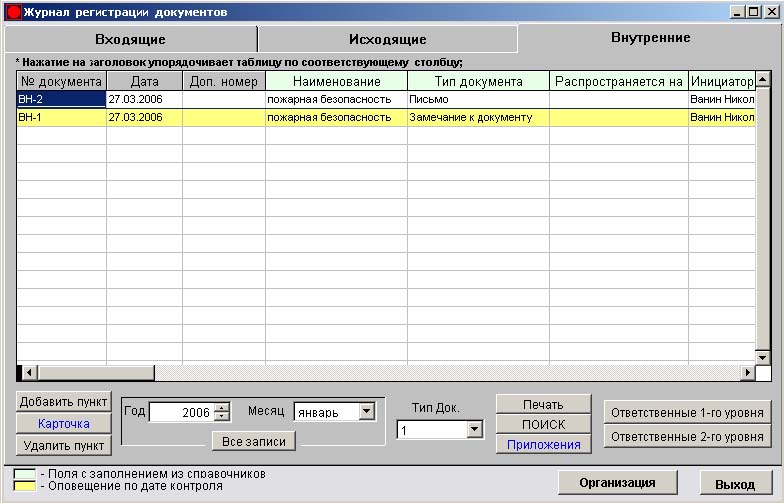Sort table by Дата column header
The width and height of the screenshot is (784, 503).
144,81
